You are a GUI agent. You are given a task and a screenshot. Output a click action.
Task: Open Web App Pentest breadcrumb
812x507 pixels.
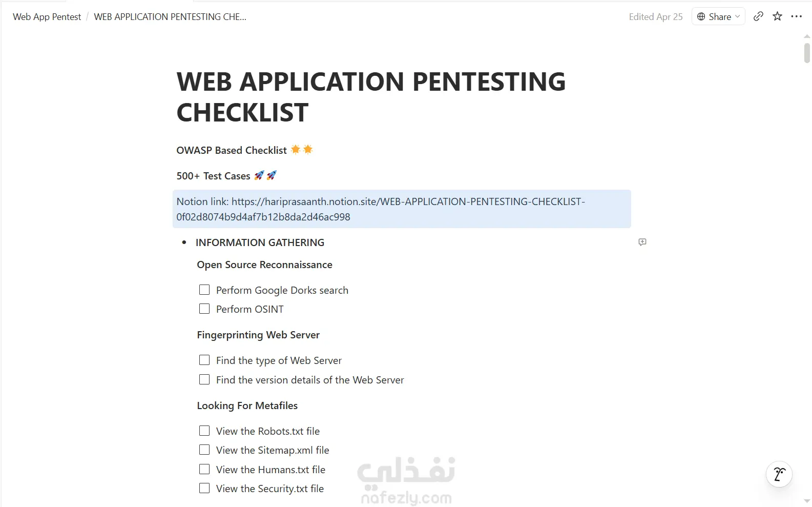(x=47, y=17)
